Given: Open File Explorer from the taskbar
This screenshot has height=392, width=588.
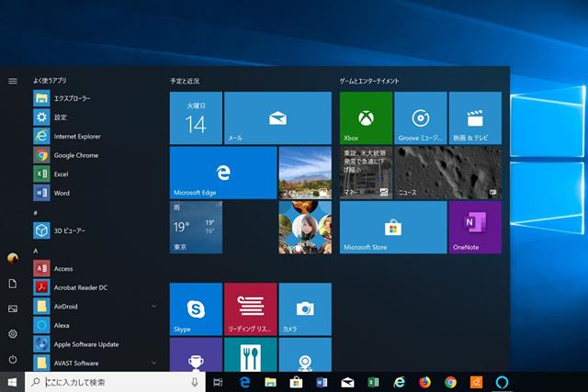Looking at the screenshot, I should pyautogui.click(x=270, y=382).
